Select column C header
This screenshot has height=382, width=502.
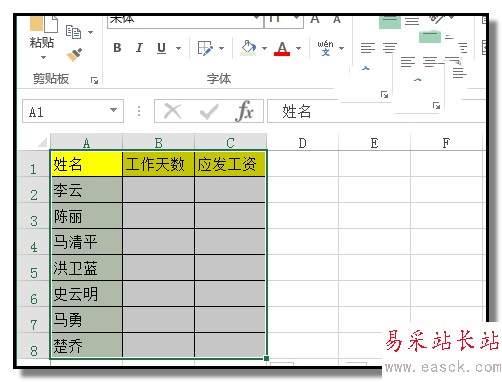230,142
